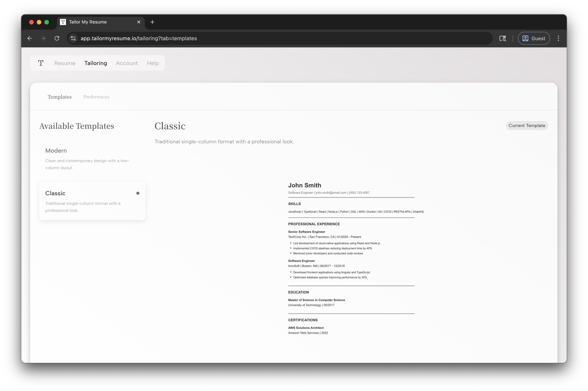
Task: Open the site settings icon in address bar
Action: click(73, 38)
